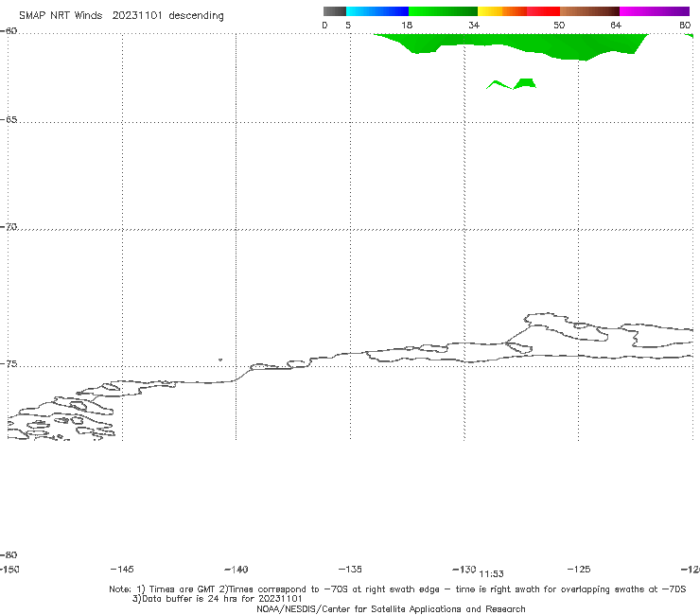Viewport: 700px width, 615px height.
Task: Click the green segment of the wind color bar
Action: tap(443, 11)
